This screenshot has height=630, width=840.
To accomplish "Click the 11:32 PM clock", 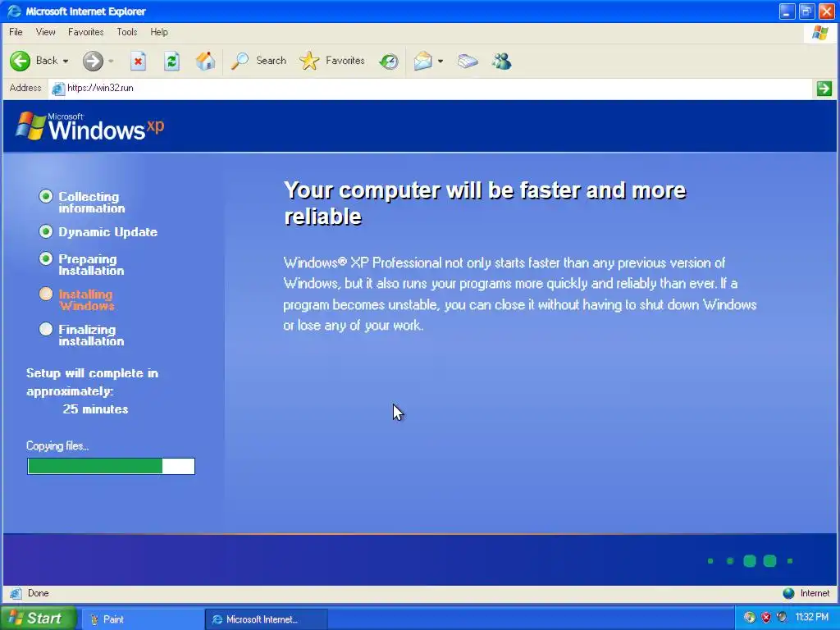I will click(812, 618).
